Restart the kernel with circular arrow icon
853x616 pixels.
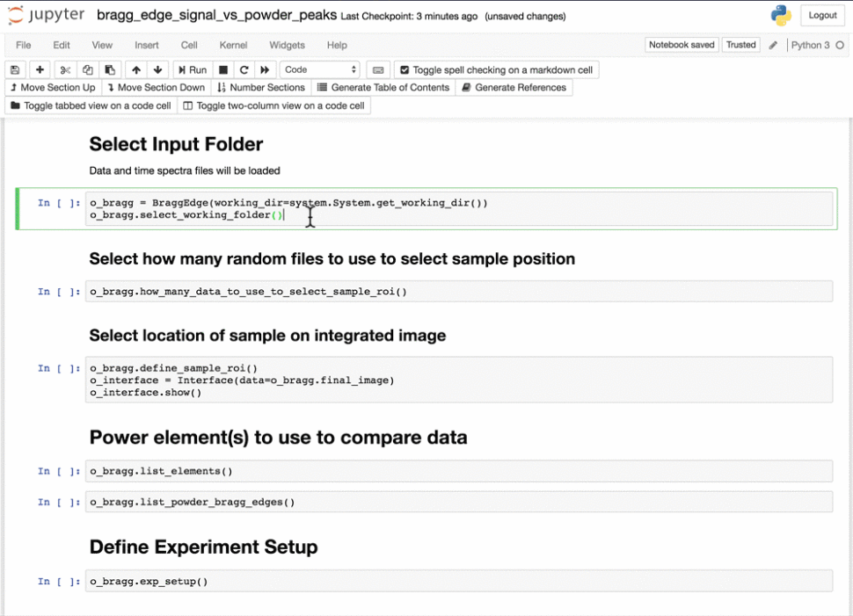pos(244,70)
